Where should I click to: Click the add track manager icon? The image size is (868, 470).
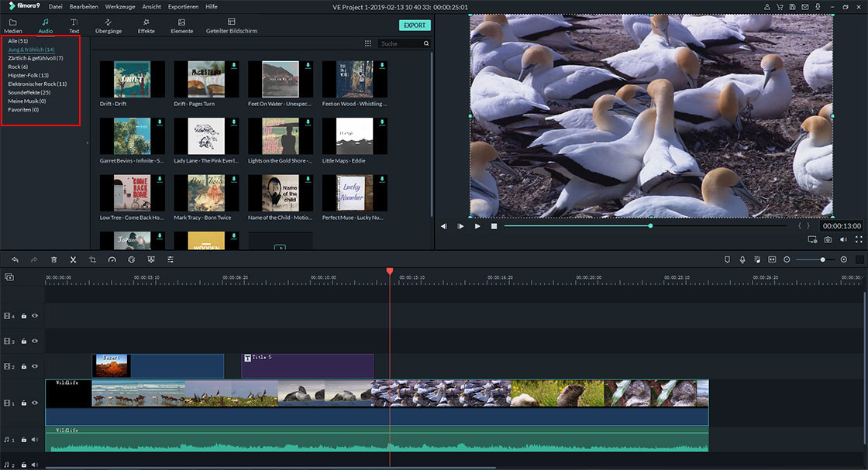(x=9, y=277)
